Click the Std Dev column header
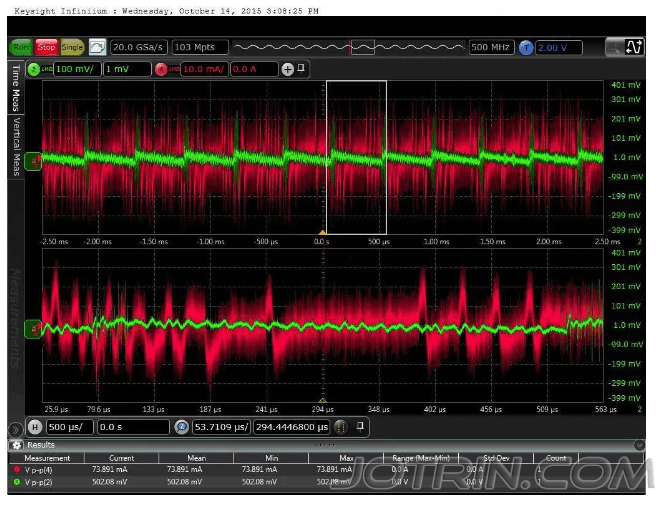The height and width of the screenshot is (506, 658). (496, 458)
